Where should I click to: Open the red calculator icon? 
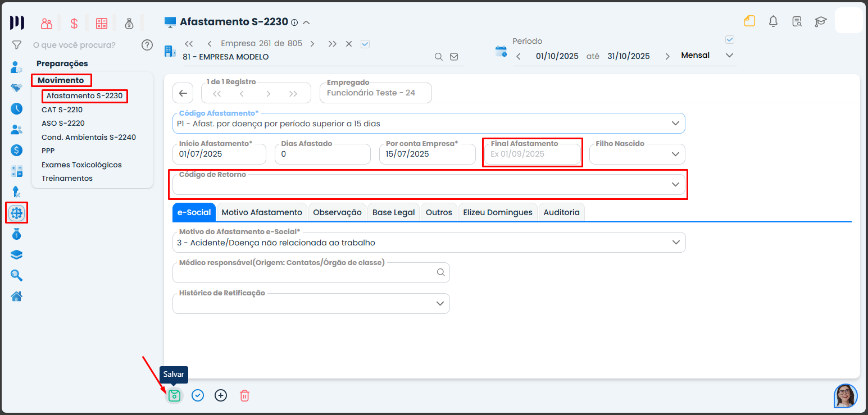102,23
